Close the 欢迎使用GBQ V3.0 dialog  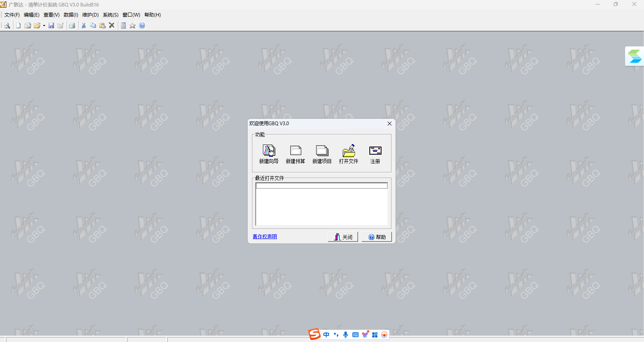coord(390,124)
